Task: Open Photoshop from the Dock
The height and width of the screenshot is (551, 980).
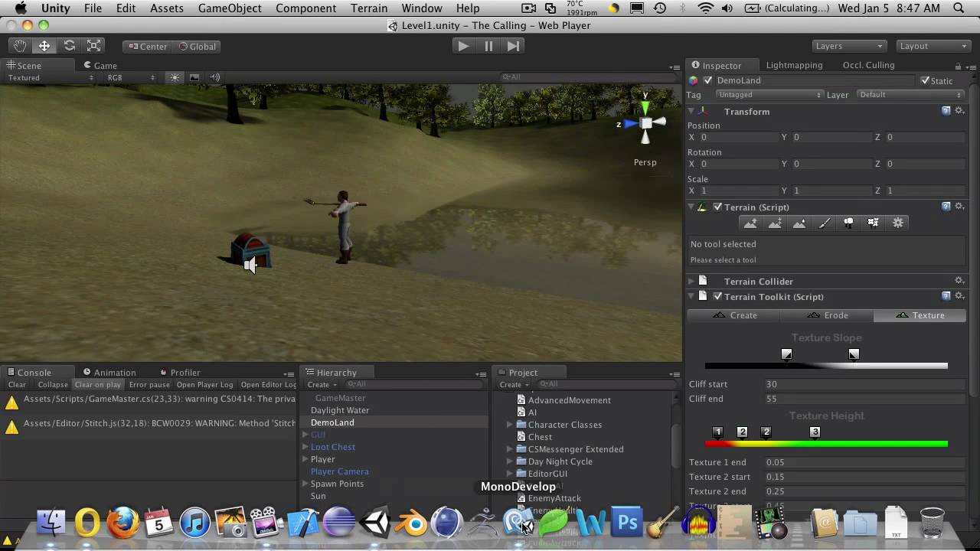Action: pos(627,523)
